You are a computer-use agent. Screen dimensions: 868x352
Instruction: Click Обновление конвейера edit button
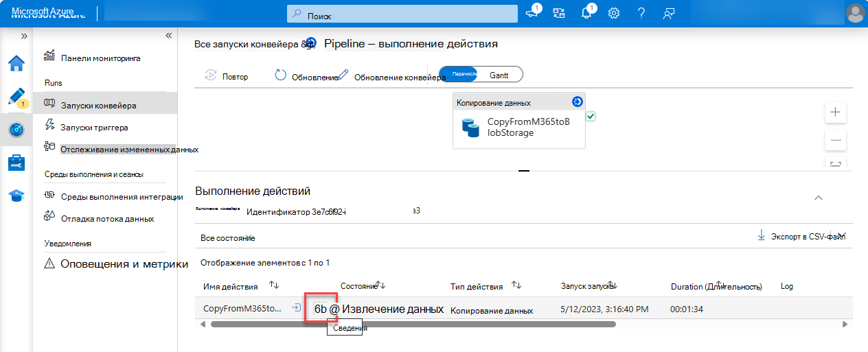tap(391, 76)
